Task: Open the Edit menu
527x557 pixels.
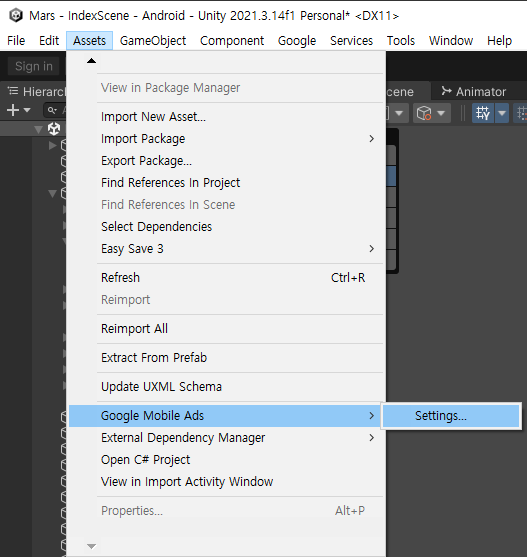Action: coord(49,41)
